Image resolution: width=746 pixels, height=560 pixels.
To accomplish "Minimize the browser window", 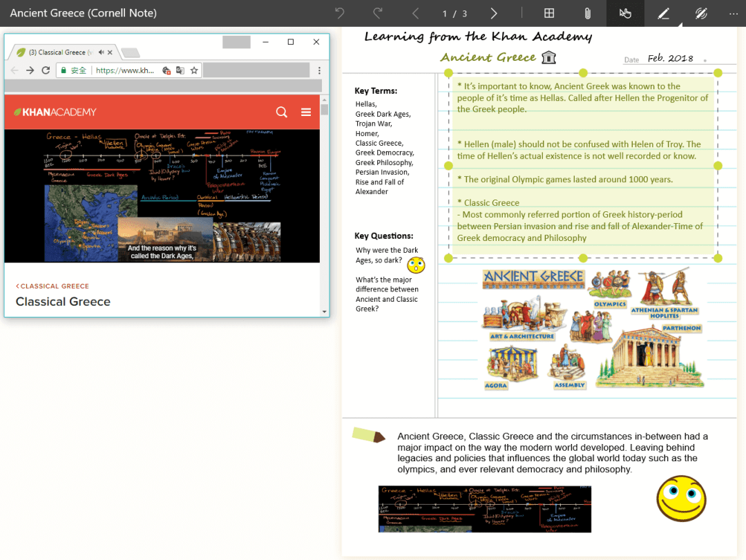I will pos(265,42).
